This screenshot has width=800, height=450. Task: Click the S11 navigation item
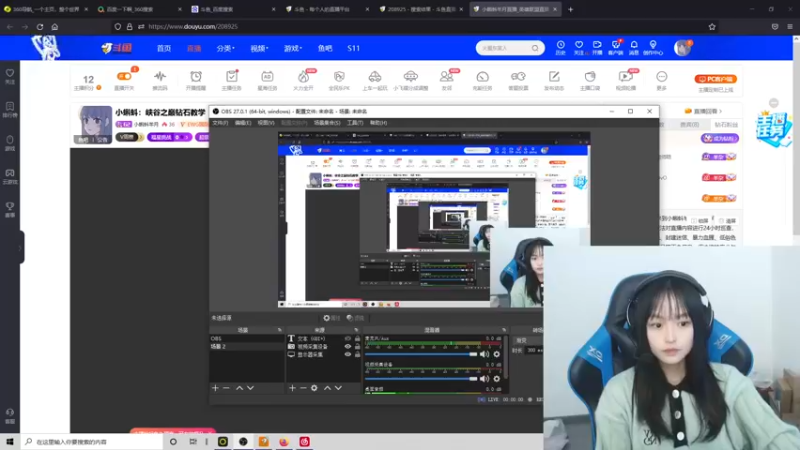coord(354,48)
